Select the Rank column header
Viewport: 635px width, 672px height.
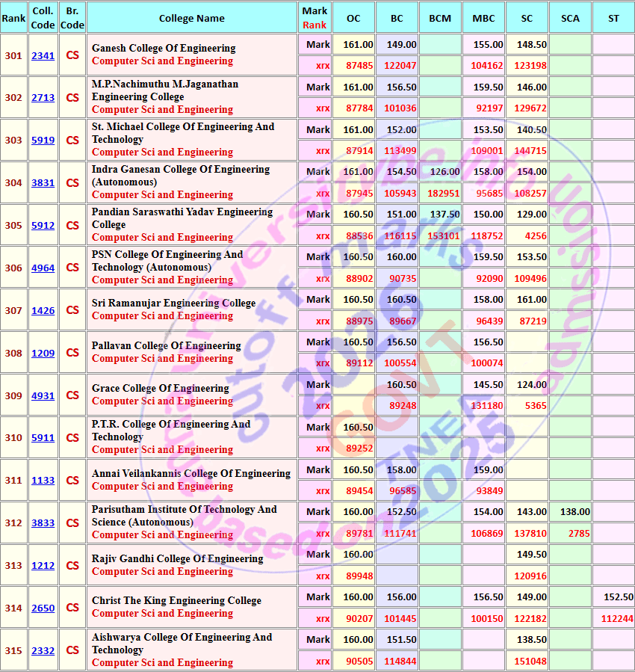tap(13, 18)
